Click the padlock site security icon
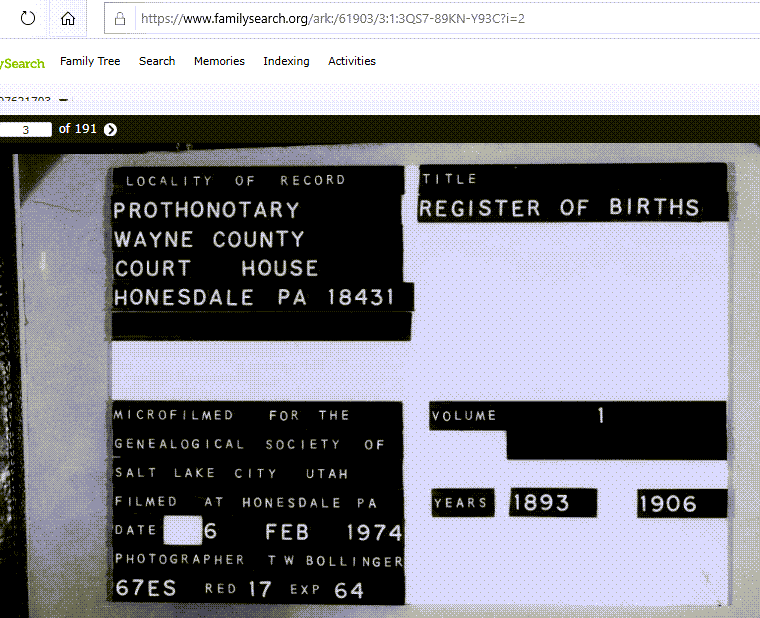The width and height of the screenshot is (760, 618). 120,18
